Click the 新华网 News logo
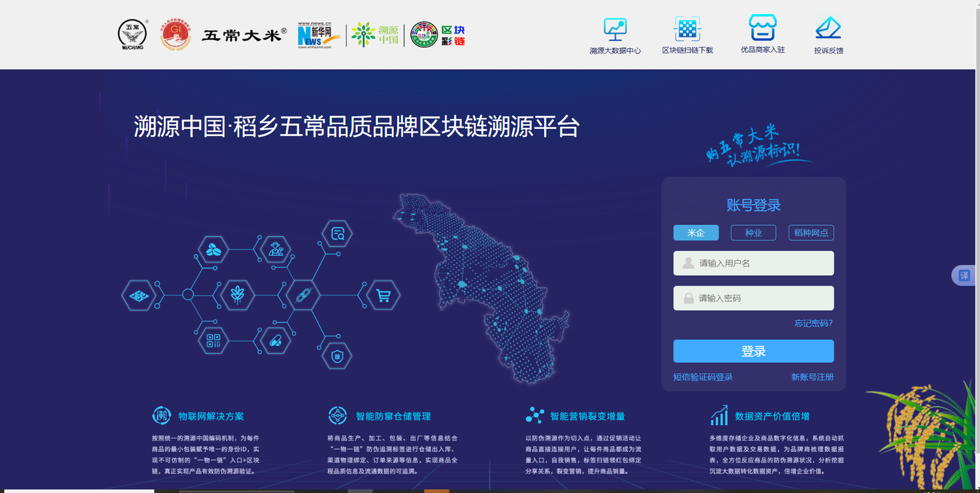The width and height of the screenshot is (980, 493). point(319,35)
